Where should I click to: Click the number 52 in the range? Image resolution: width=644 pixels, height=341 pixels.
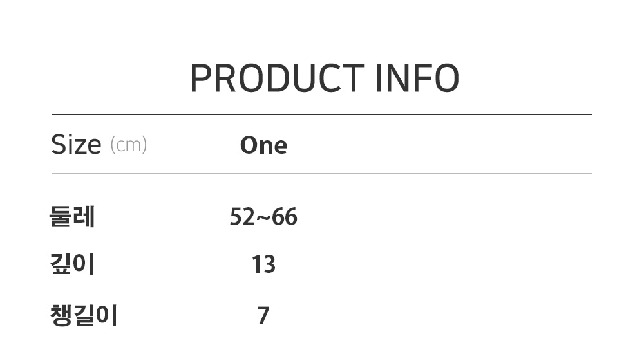point(243,217)
